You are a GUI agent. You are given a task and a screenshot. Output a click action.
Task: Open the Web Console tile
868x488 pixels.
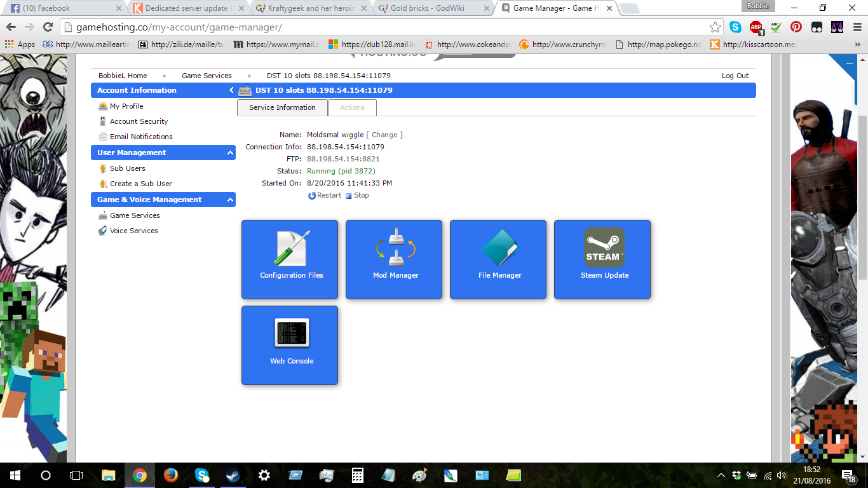pos(290,345)
